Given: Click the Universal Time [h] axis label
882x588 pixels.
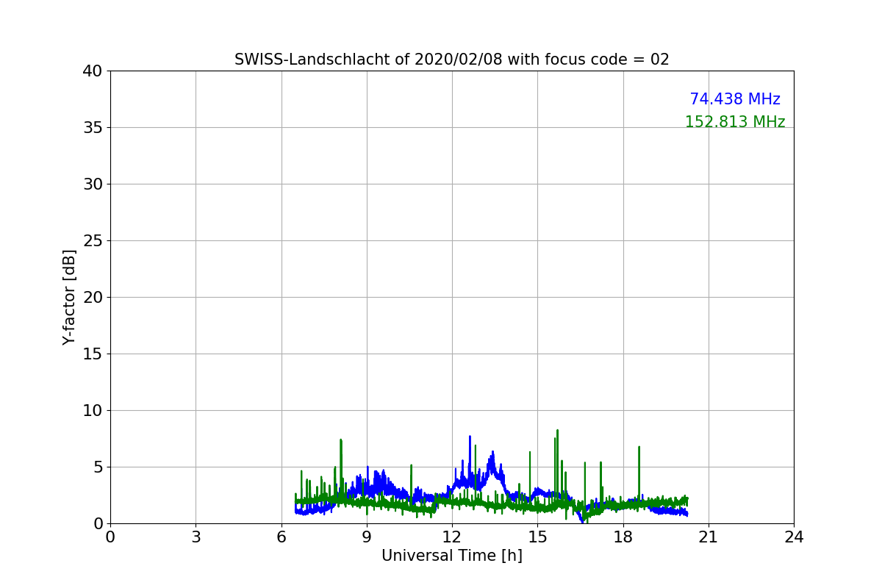Looking at the screenshot, I should [452, 556].
